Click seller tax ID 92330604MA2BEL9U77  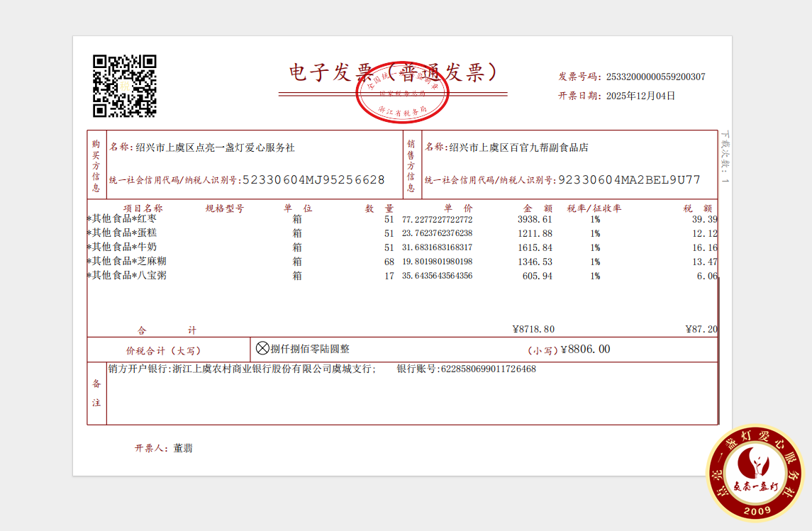point(629,180)
